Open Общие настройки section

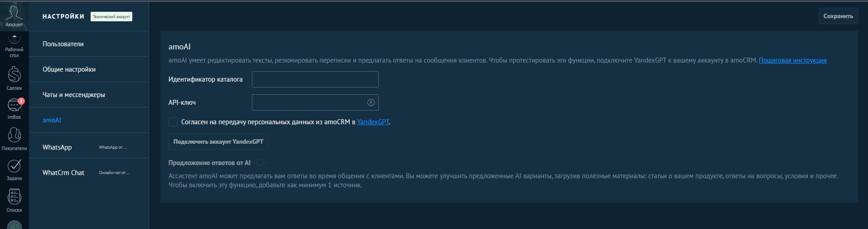point(89,69)
